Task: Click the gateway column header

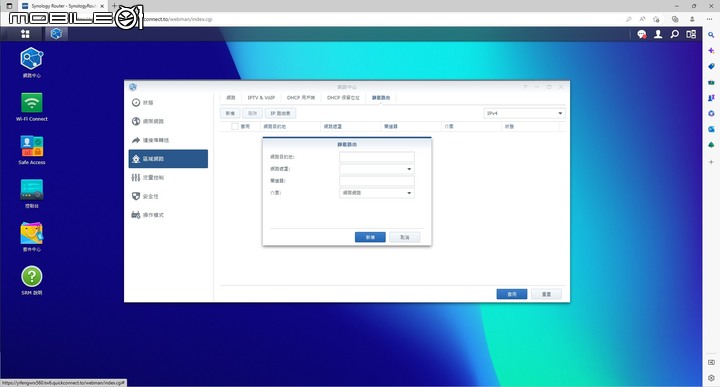Action: coord(411,126)
